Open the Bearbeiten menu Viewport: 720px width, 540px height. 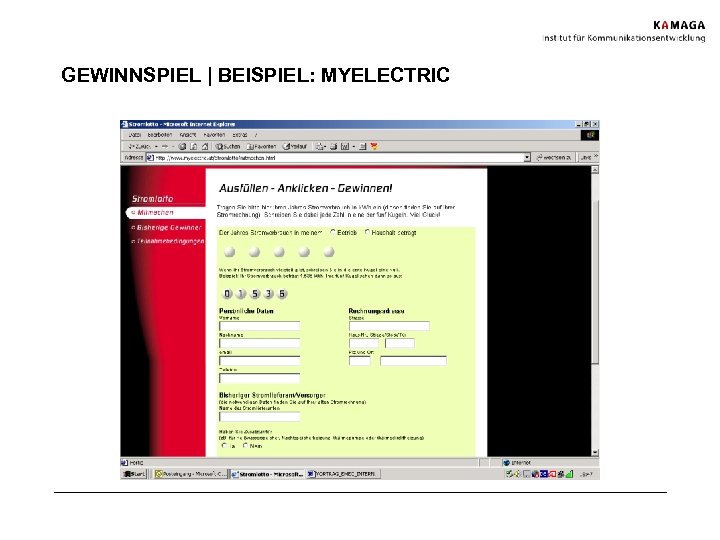coord(159,135)
